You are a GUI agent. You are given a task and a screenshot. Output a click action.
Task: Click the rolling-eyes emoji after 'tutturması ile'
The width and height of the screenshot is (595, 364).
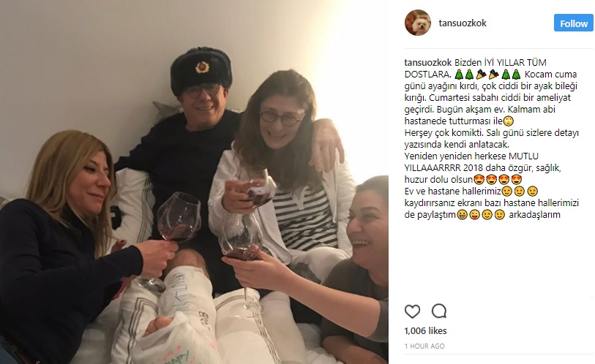point(508,121)
